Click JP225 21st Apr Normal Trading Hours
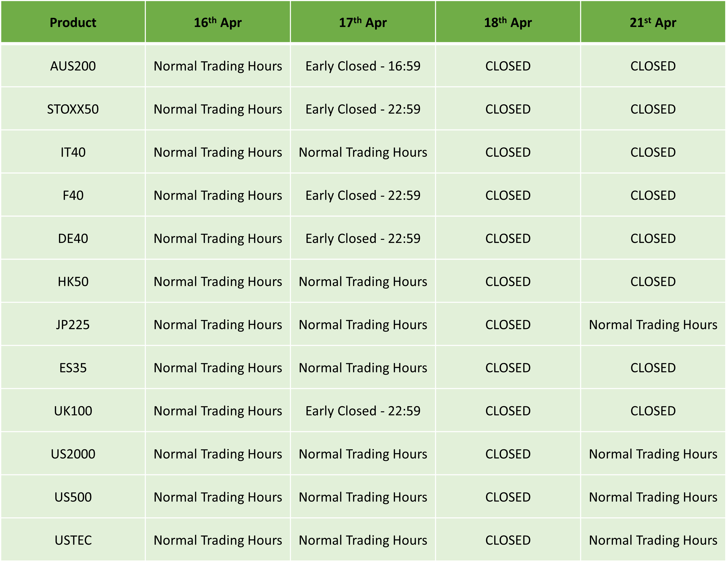Viewport: 728px width, 562px height. tap(653, 325)
